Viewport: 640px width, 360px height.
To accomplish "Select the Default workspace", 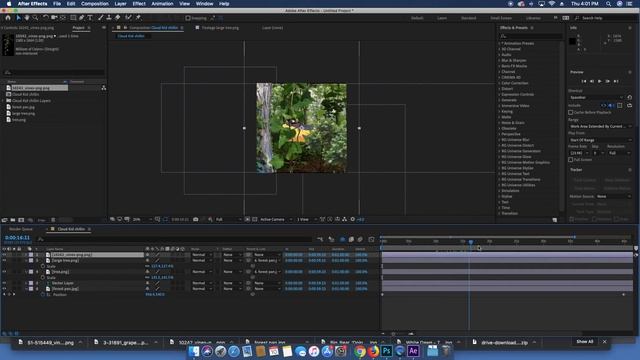I will [417, 18].
